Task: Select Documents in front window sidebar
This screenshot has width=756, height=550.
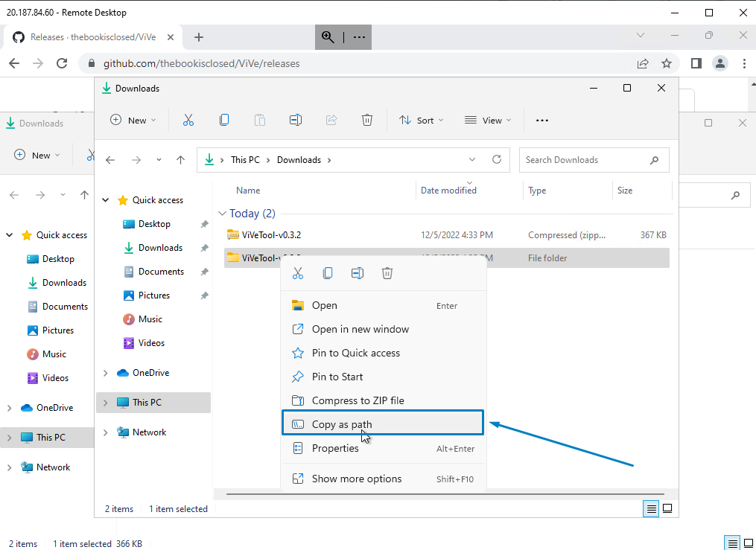Action: click(x=161, y=272)
